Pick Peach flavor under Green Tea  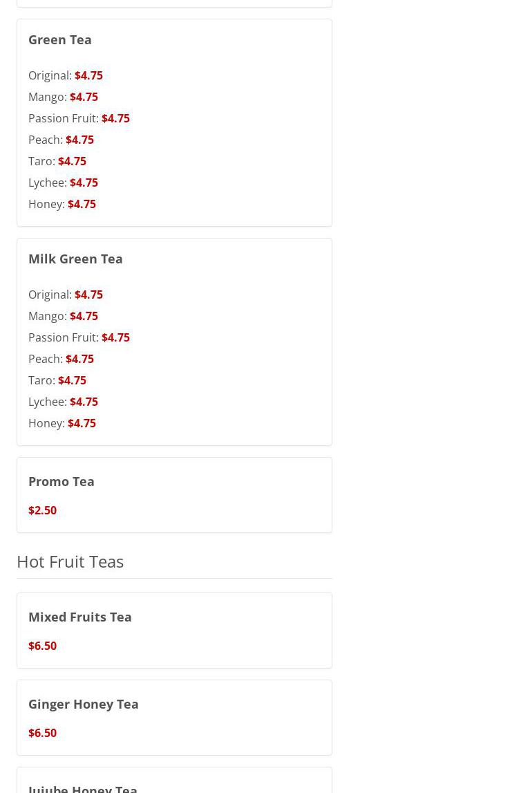coord(61,140)
